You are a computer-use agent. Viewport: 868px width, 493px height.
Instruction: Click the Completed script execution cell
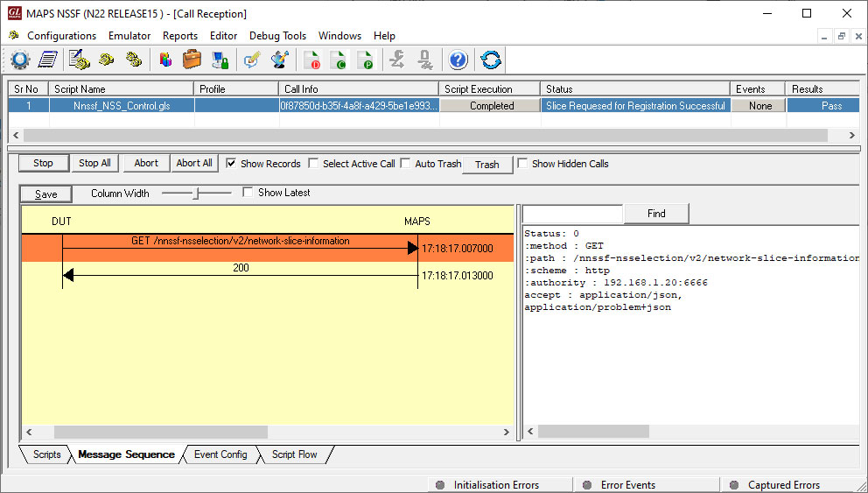coord(492,106)
